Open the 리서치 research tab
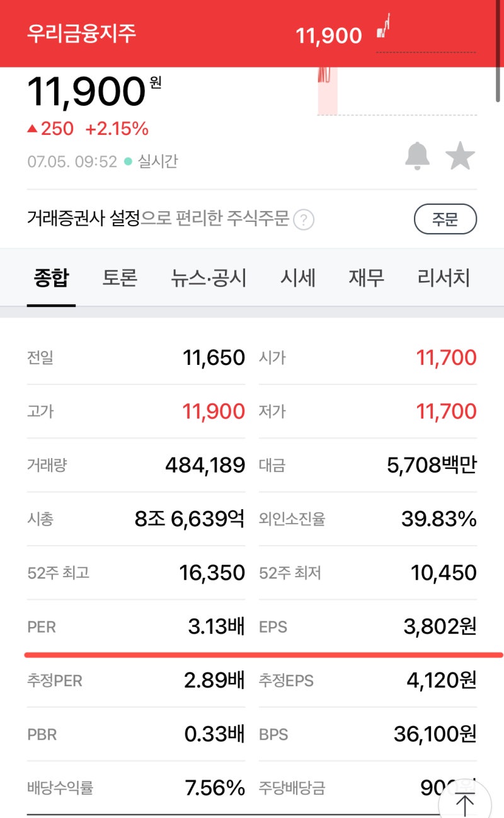Image resolution: width=504 pixels, height=818 pixels. tap(445, 279)
